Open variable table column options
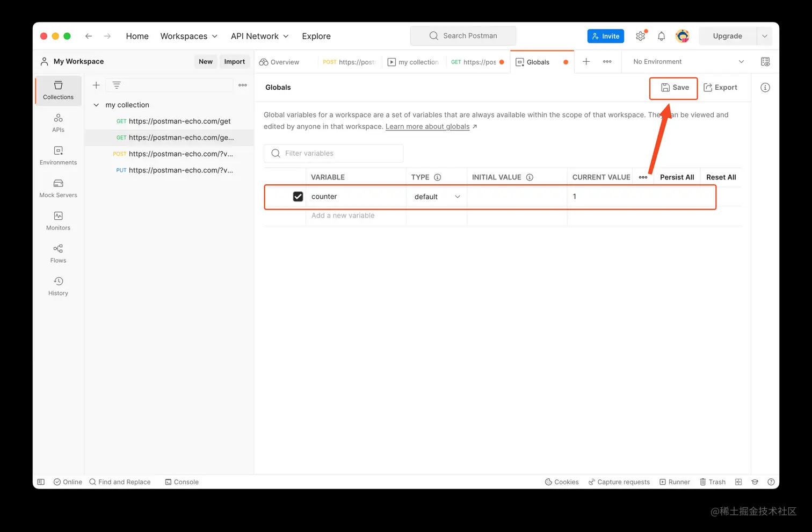Screen dimensions: 812x532 click(x=643, y=177)
